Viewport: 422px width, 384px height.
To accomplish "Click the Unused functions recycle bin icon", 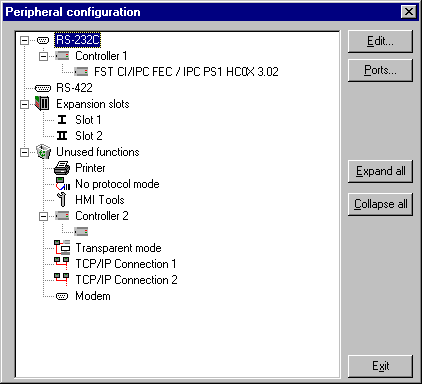I will tap(43, 152).
